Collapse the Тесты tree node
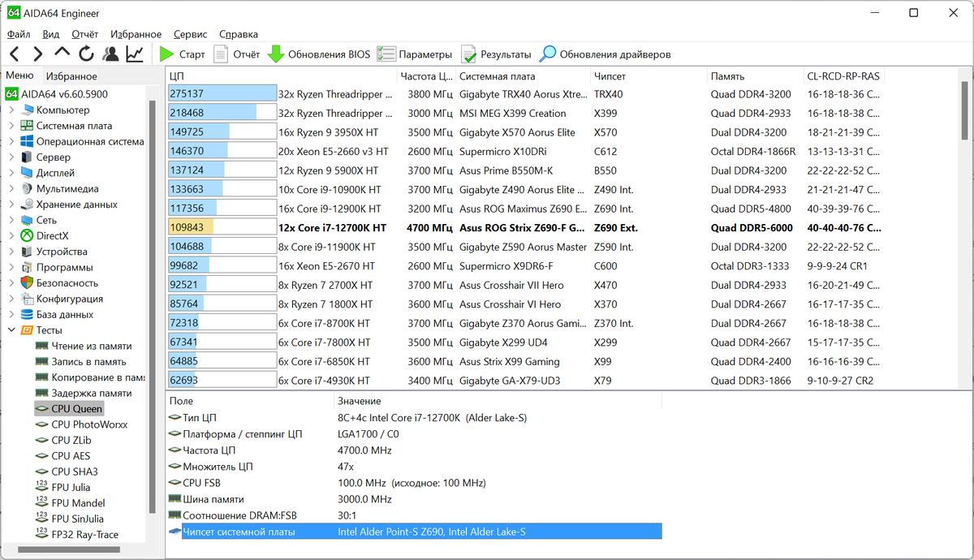Screen dimensions: 974x560 pyautogui.click(x=11, y=330)
